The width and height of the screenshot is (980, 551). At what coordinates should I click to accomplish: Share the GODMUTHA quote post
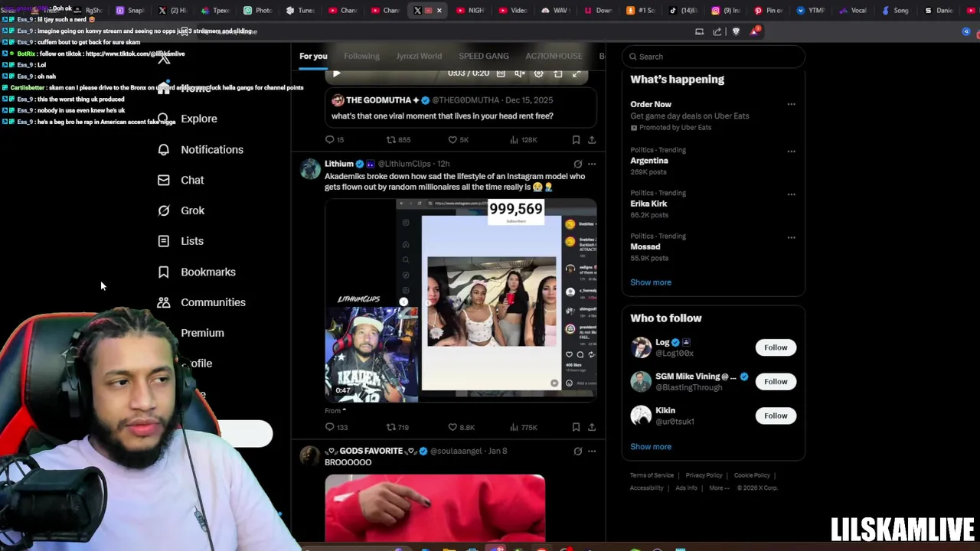click(592, 140)
